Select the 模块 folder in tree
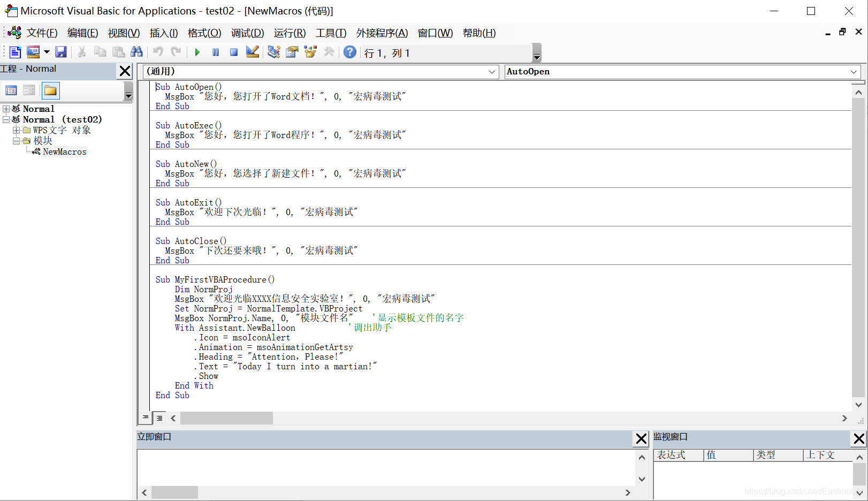The image size is (868, 501). pyautogui.click(x=43, y=141)
